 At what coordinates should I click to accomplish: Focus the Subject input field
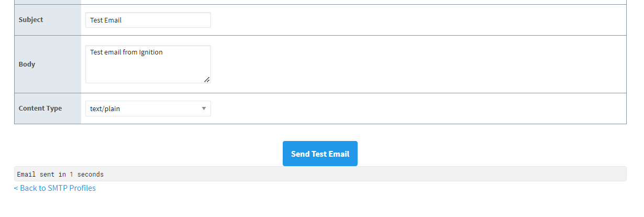point(148,20)
